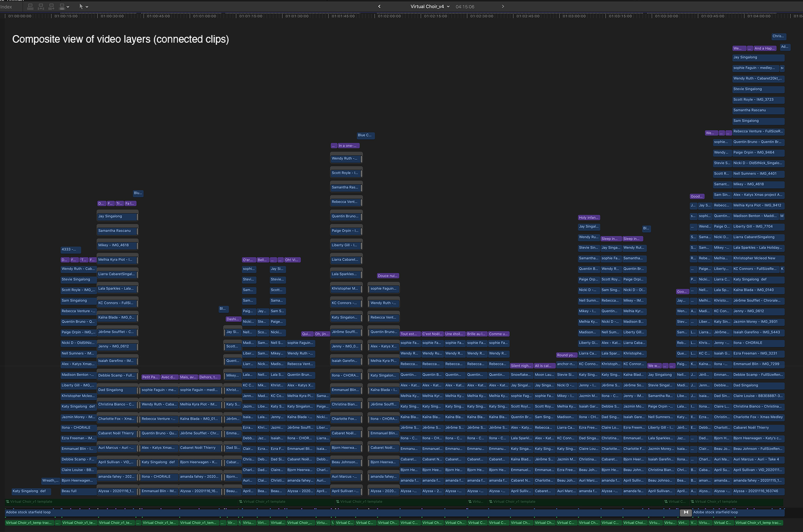Click the 01:03:30:00 ruler mark
The image size is (803, 532).
[667, 16]
